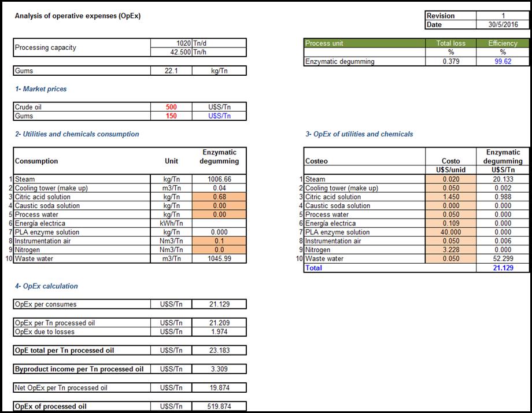The height and width of the screenshot is (413, 532).
Task: Select the 42.500 Tn/h capacity value
Action: click(171, 52)
